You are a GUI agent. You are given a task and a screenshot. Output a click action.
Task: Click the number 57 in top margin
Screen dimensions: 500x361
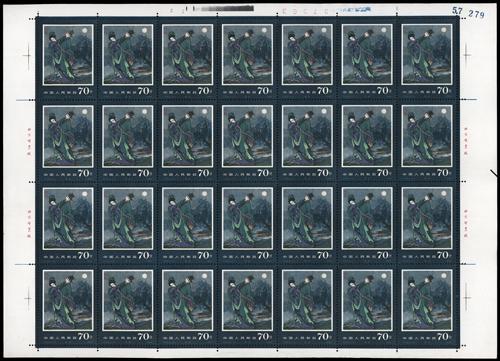point(457,11)
